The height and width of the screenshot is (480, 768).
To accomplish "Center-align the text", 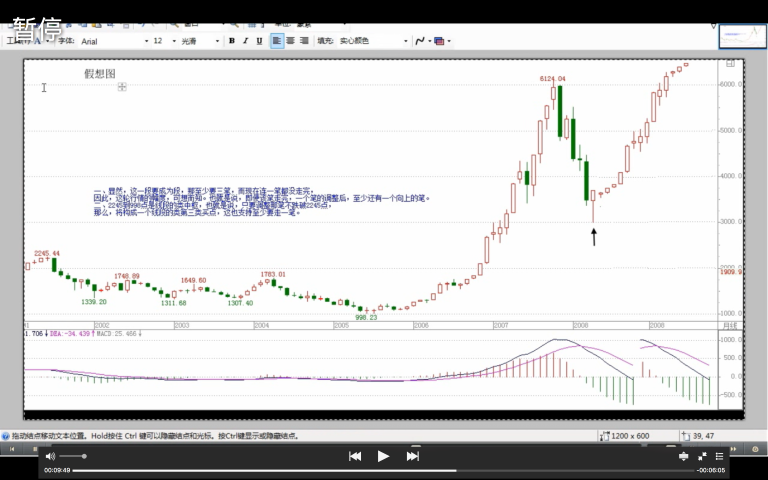I will 290,41.
